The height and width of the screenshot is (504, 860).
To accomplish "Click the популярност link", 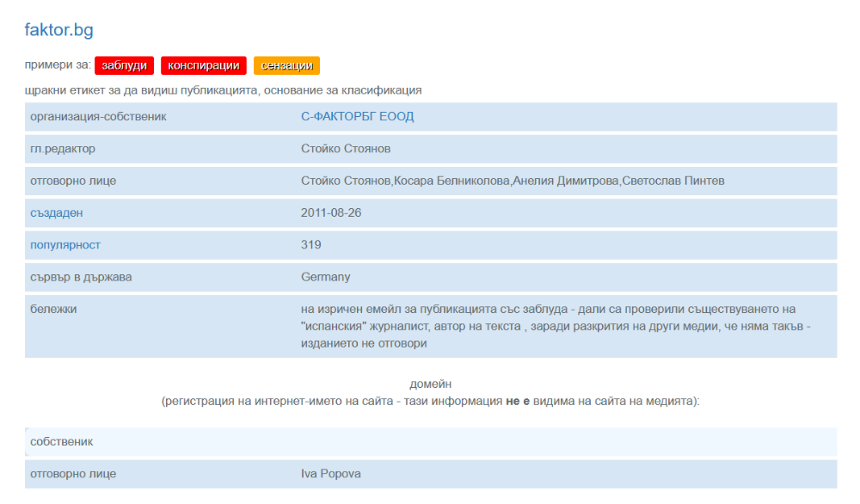I will (x=65, y=245).
